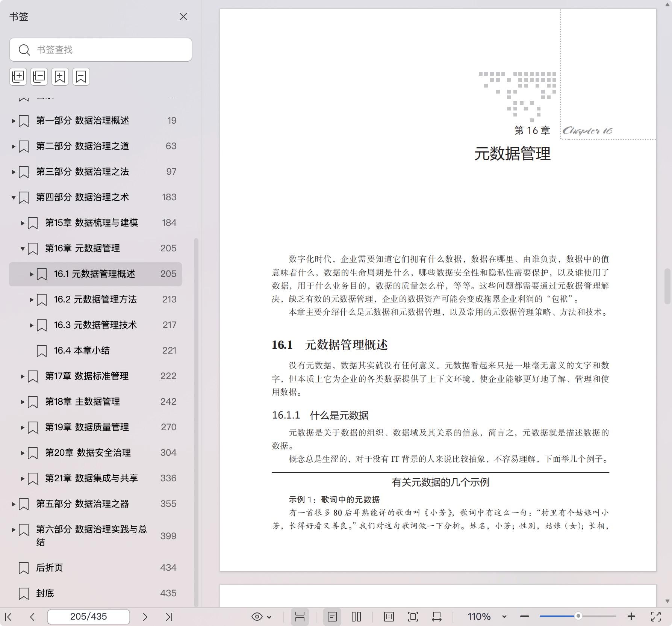Add a new bookmark with bookmark-plus icon
This screenshot has height=626, width=672.
(x=60, y=77)
